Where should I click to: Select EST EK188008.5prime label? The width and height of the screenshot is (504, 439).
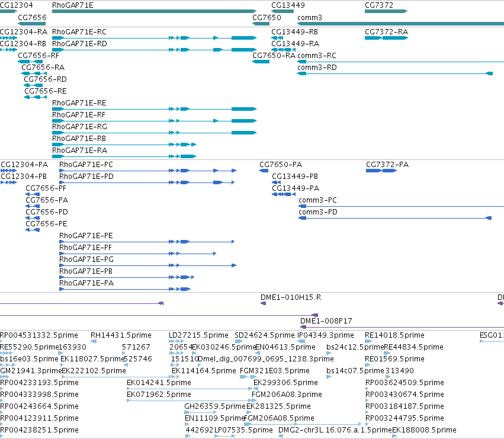(424, 430)
